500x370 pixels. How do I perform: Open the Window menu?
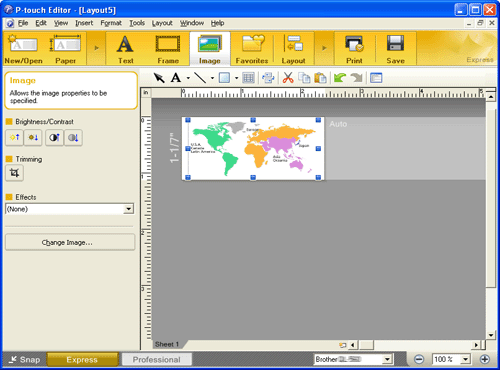point(192,23)
